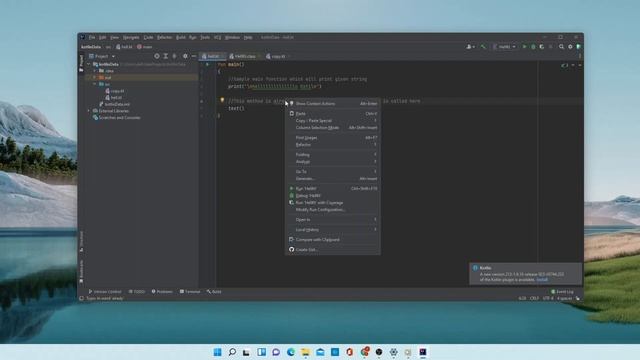Click the Build project hammer icon

click(x=483, y=47)
